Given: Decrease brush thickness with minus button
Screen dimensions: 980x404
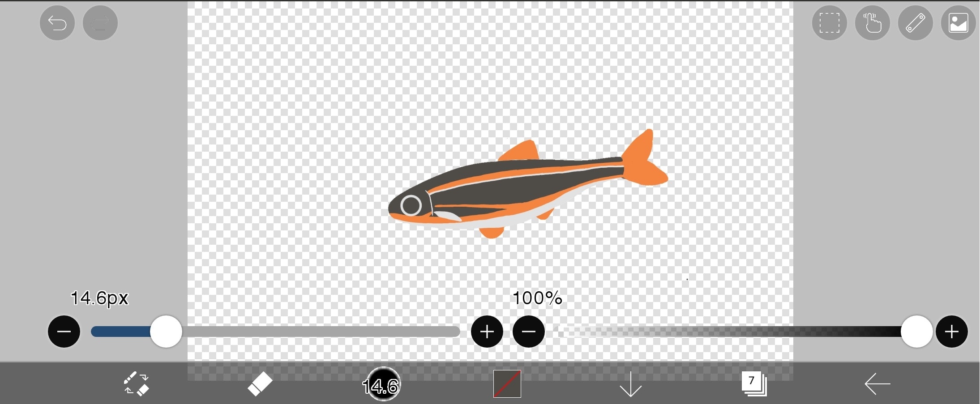Looking at the screenshot, I should tap(64, 332).
